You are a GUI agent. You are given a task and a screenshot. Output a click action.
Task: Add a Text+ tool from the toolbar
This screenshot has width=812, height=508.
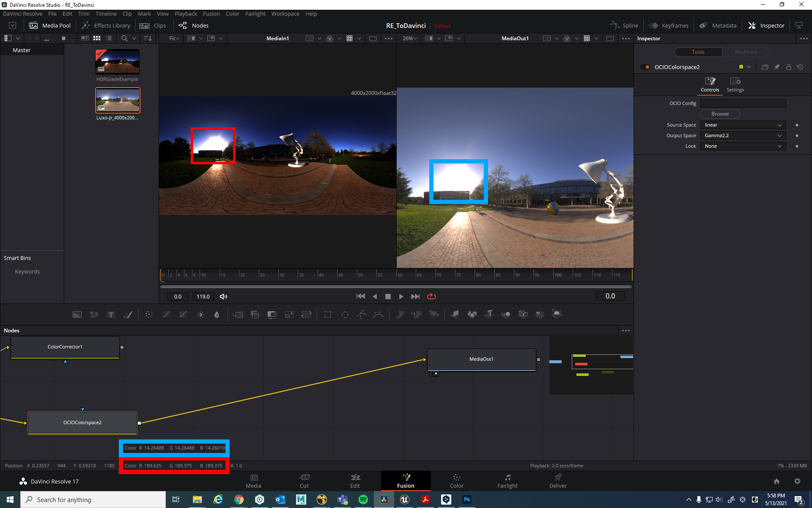point(111,315)
